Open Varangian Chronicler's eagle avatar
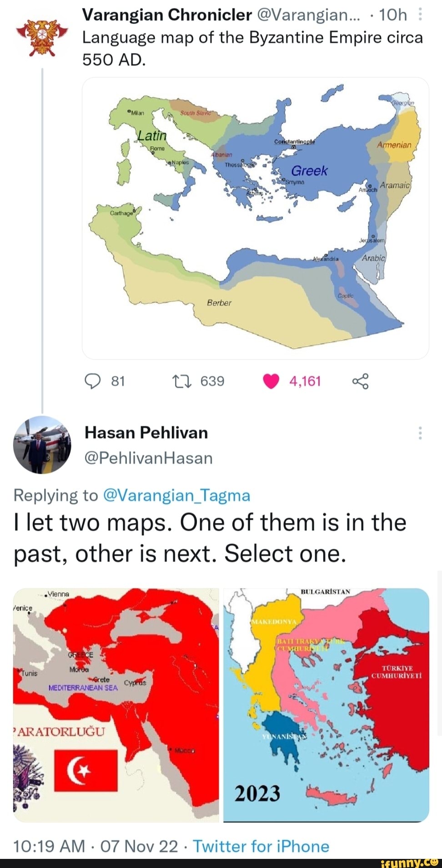The height and width of the screenshot is (868, 442). [42, 37]
